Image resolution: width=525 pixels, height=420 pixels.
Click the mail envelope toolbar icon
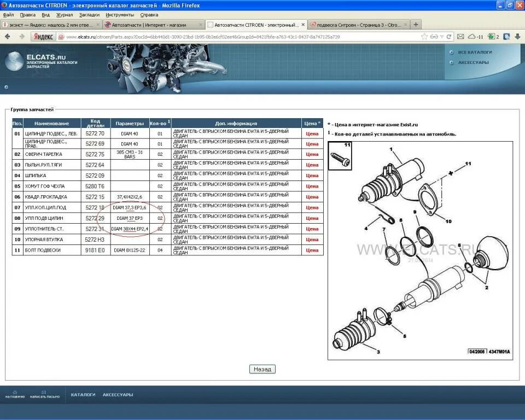460,37
